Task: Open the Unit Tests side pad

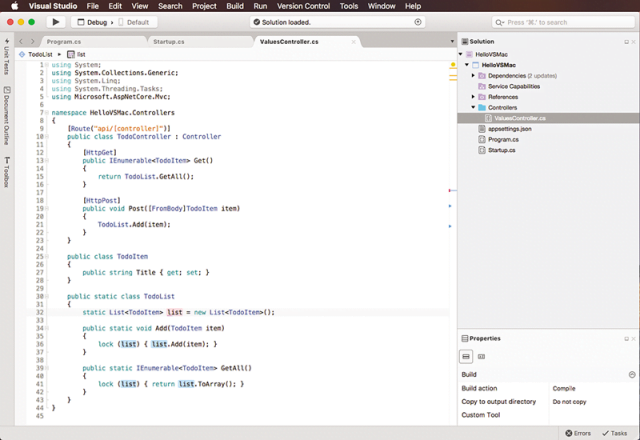Action: point(6,59)
